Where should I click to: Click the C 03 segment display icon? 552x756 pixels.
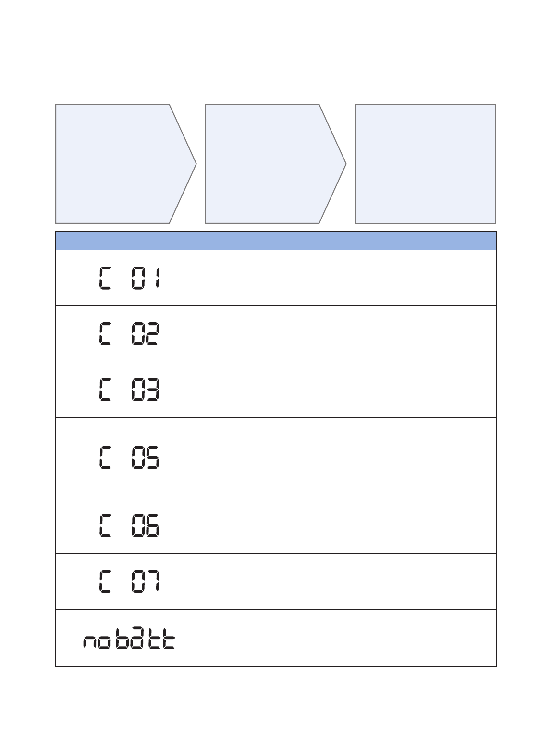click(129, 390)
